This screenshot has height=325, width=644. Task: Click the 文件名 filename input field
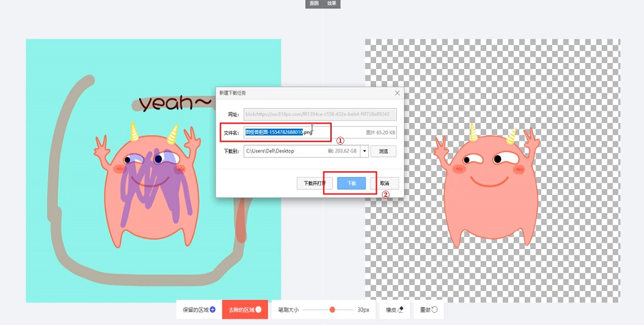point(320,133)
